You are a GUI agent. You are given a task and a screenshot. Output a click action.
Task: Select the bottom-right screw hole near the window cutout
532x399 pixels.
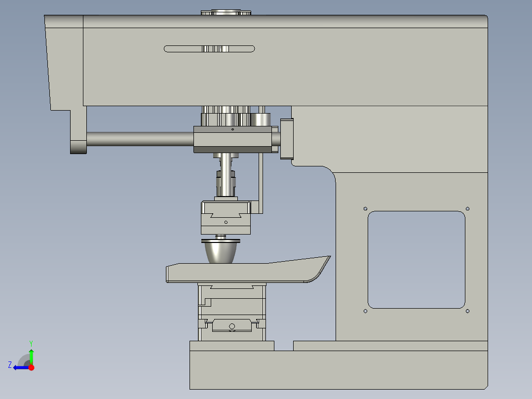(467, 311)
